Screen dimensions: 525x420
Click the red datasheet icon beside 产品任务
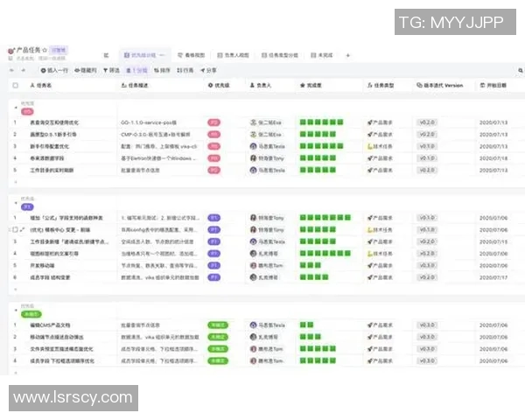[x=11, y=51]
